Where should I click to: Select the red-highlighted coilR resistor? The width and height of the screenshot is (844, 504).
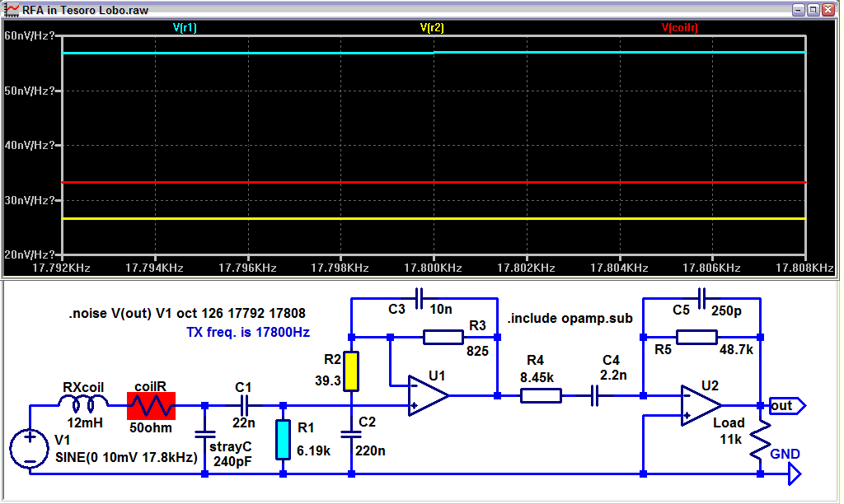pos(151,405)
